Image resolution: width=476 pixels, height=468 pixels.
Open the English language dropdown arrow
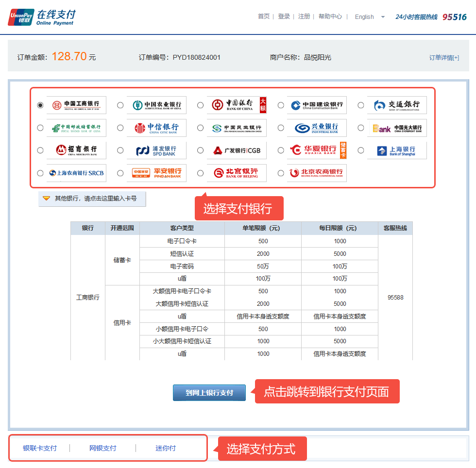(x=383, y=17)
